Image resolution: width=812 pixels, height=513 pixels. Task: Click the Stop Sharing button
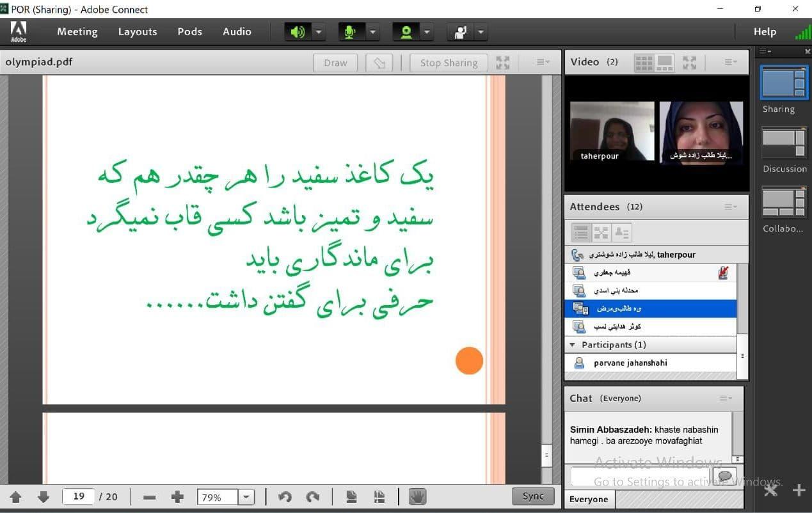[x=449, y=63]
